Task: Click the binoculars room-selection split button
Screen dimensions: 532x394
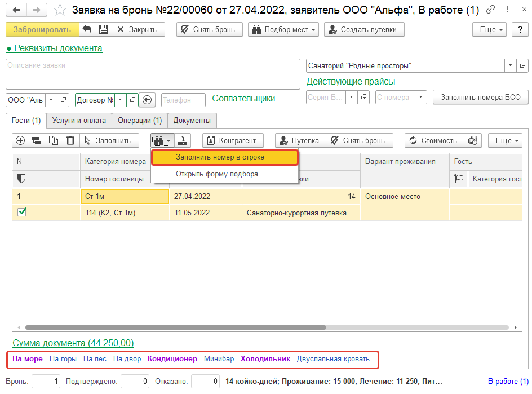Action: [x=162, y=140]
